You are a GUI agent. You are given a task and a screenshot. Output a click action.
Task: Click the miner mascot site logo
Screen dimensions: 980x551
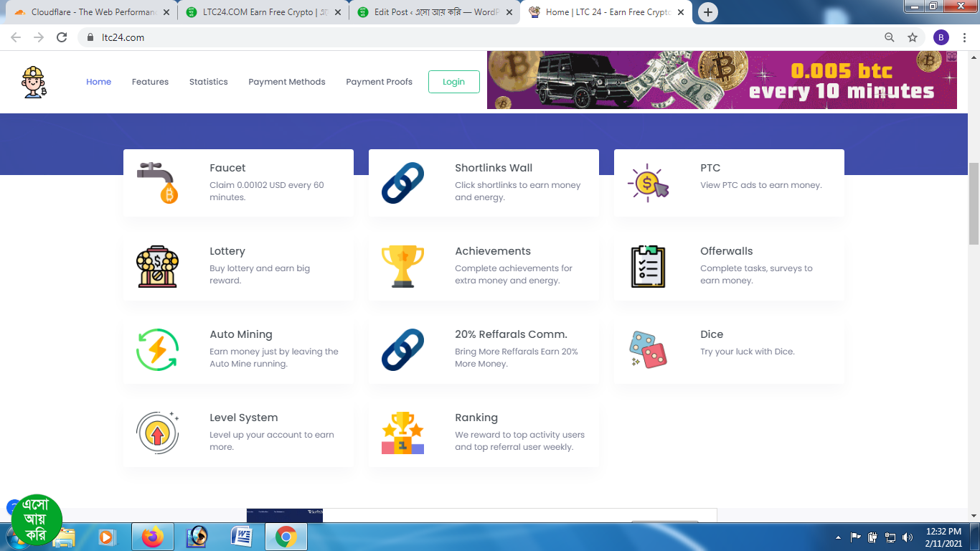pyautogui.click(x=34, y=82)
